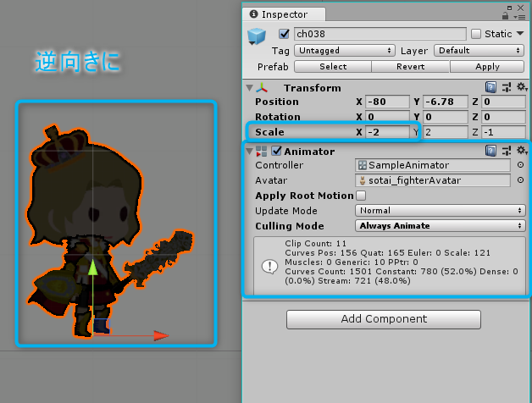Click the Scale Y field
The image size is (532, 403).
445,132
